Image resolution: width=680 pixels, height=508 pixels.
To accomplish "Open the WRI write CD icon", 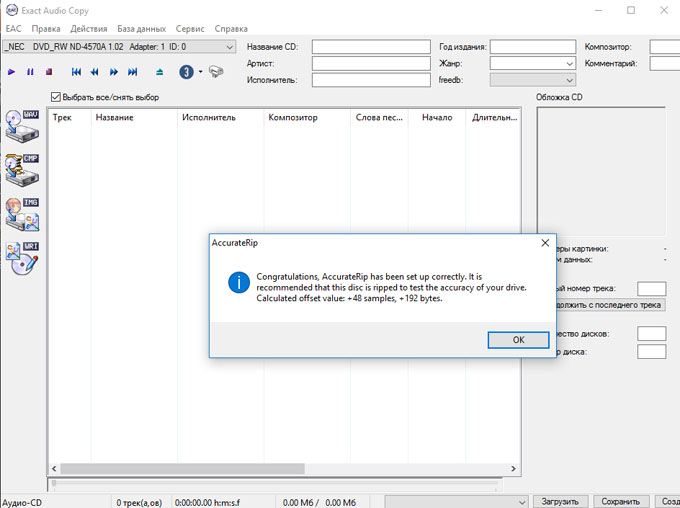I will point(22,258).
